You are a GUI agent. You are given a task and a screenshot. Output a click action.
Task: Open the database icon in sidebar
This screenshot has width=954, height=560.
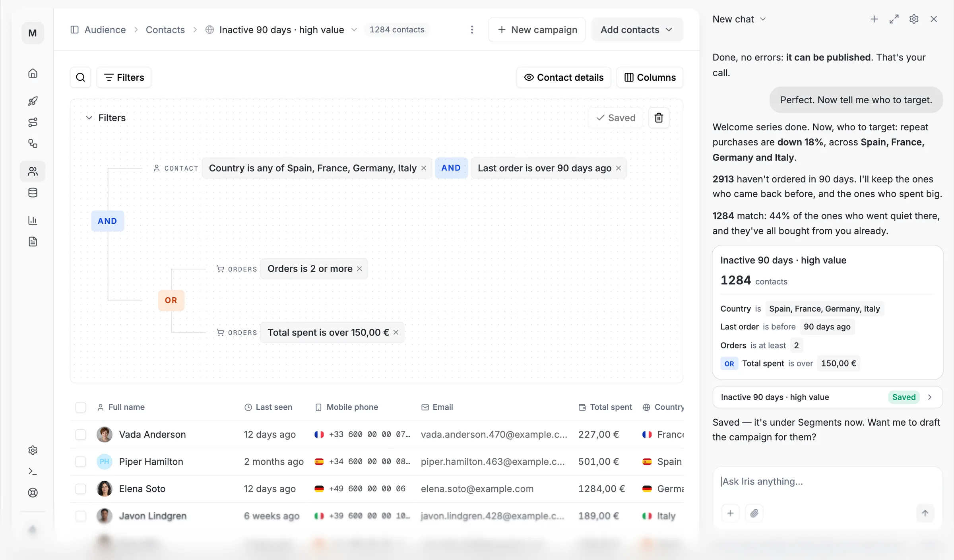pyautogui.click(x=33, y=193)
